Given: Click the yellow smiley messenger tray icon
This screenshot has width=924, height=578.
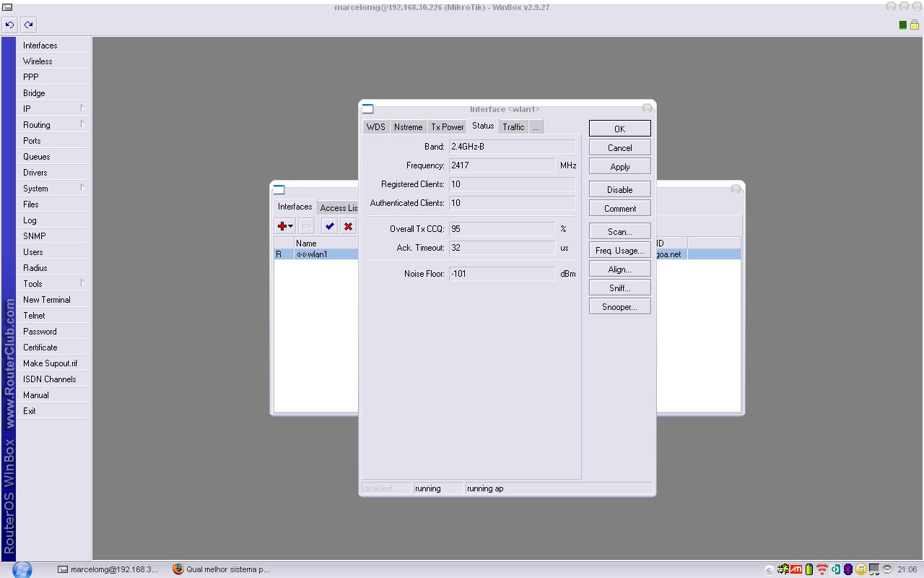Looking at the screenshot, I should 861,569.
